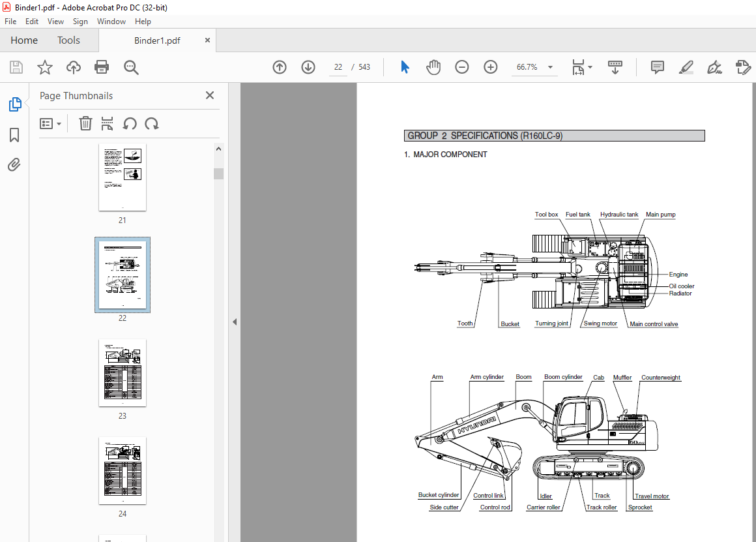This screenshot has height=542, width=756.
Task: Click the page number field
Action: (338, 67)
